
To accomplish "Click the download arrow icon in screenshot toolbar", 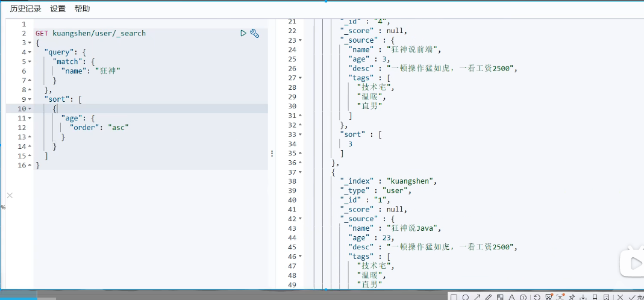I will point(583,297).
